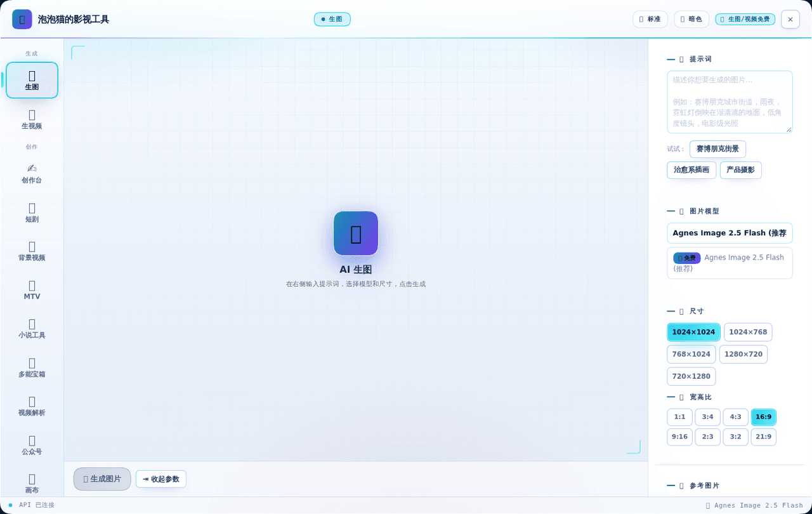Screen dimensions: 812x514
Task: Use the 治愈系插画 prompt suggestion
Action: tap(691, 170)
